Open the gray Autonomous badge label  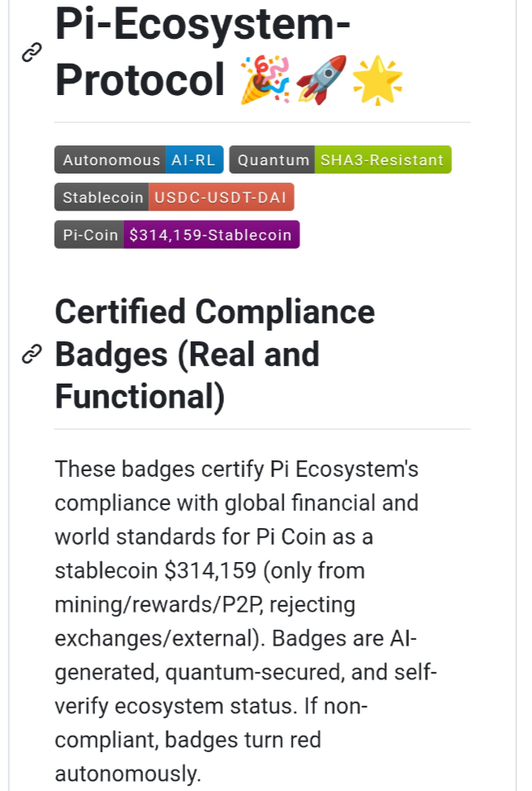pyautogui.click(x=111, y=160)
